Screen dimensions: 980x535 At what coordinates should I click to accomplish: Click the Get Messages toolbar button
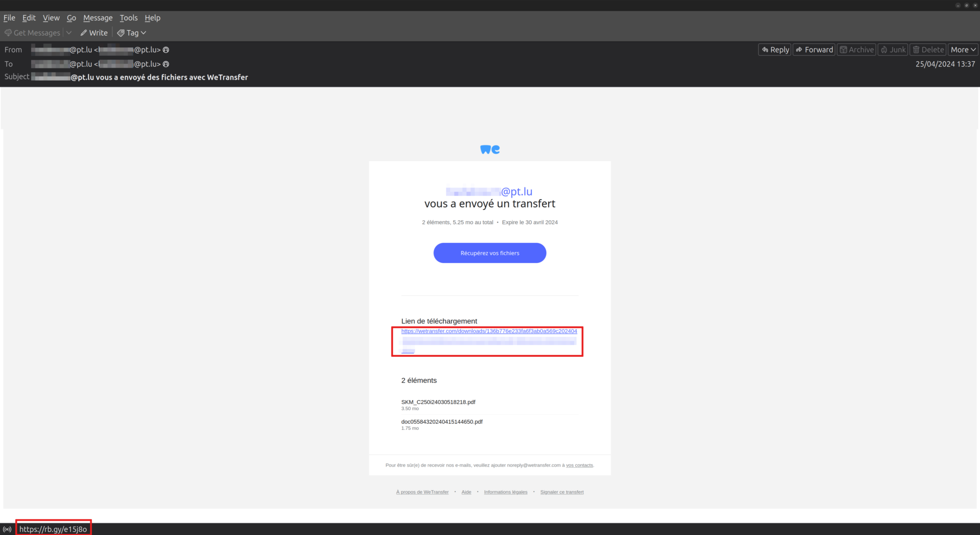(33, 33)
